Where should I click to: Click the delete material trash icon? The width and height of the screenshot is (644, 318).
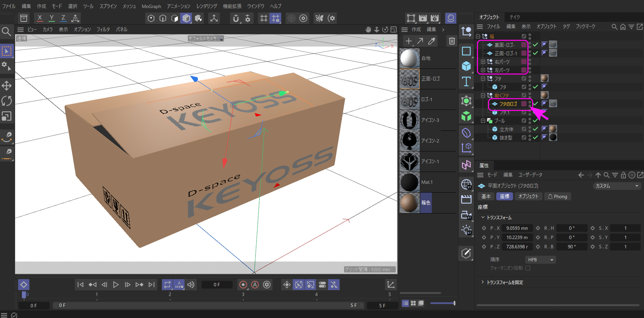(452, 41)
